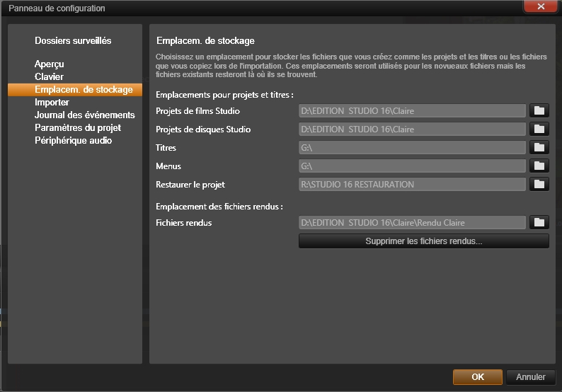Cancel changes with Annuler button
The height and width of the screenshot is (392, 562).
530,377
